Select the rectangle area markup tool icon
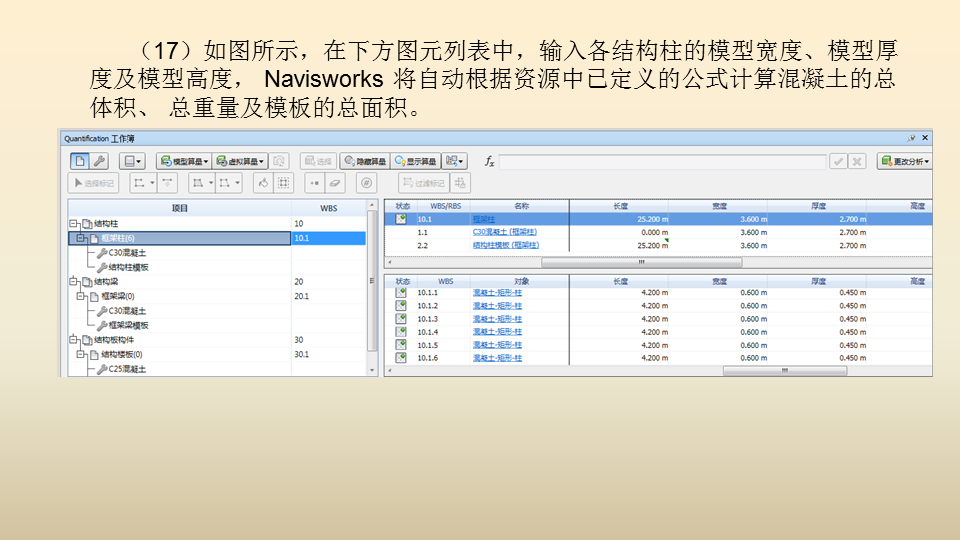 point(225,182)
